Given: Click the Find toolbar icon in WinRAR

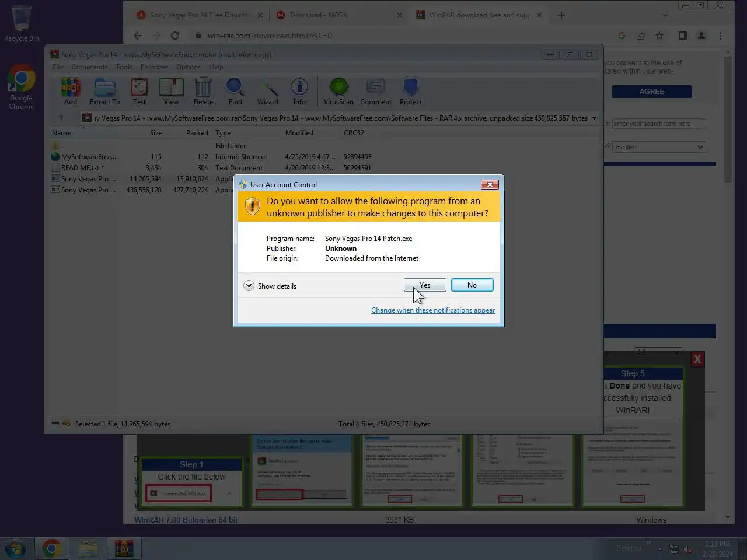Looking at the screenshot, I should (x=235, y=92).
